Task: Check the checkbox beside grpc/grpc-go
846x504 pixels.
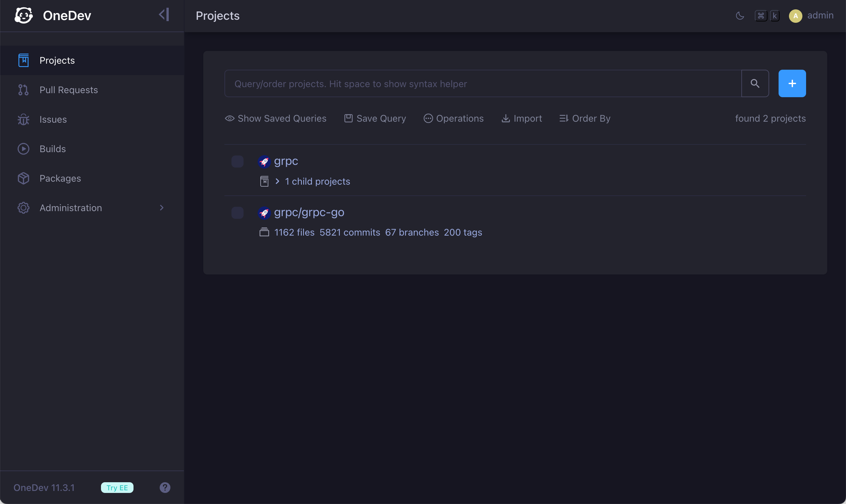Action: pyautogui.click(x=237, y=212)
